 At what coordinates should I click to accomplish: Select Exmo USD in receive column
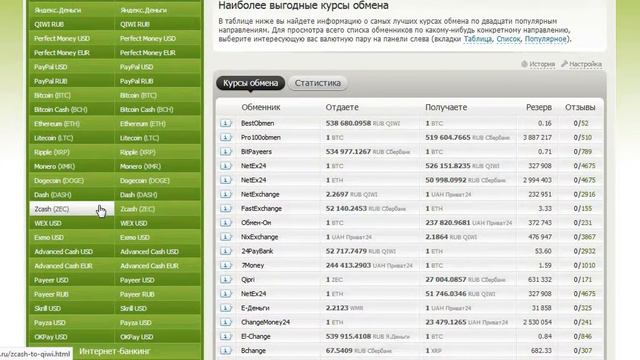(158, 238)
